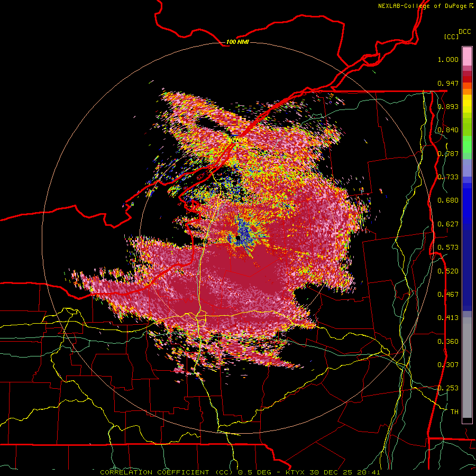Click the black radar site dot at center

239,238
